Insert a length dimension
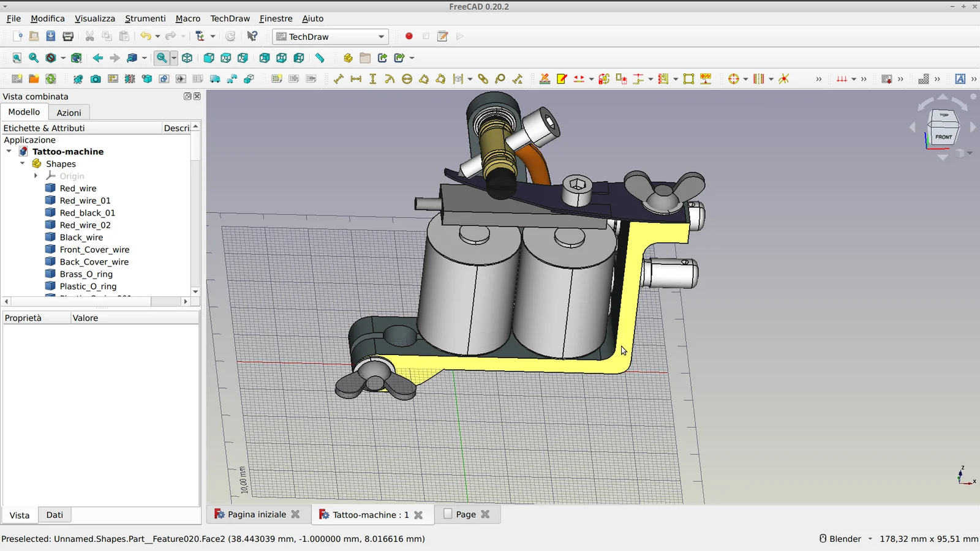Viewport: 980px width, 551px height. pyautogui.click(x=338, y=79)
